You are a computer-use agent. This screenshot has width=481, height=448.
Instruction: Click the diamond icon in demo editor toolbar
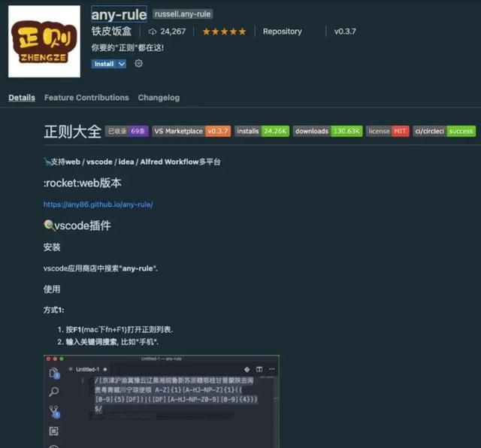click(247, 369)
